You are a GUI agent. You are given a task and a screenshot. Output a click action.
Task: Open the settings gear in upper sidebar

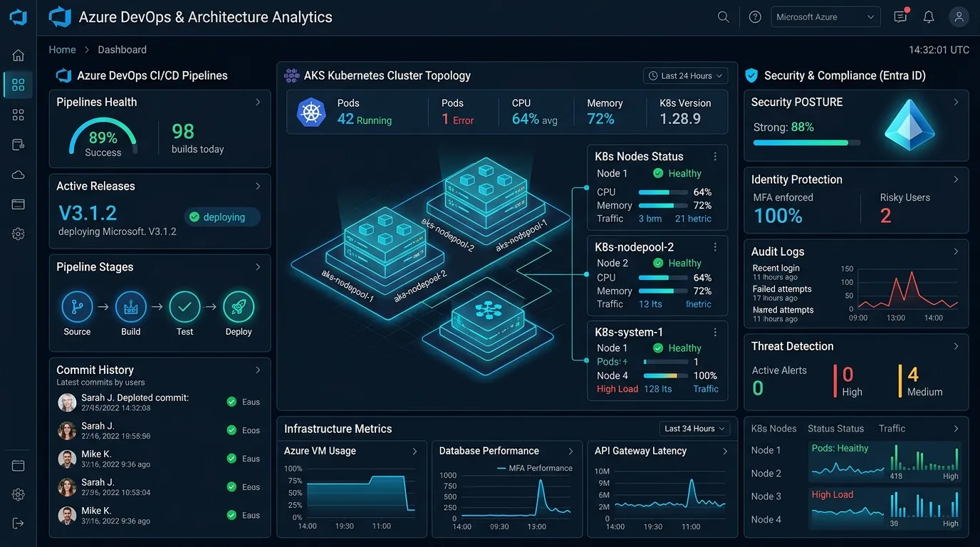click(19, 234)
